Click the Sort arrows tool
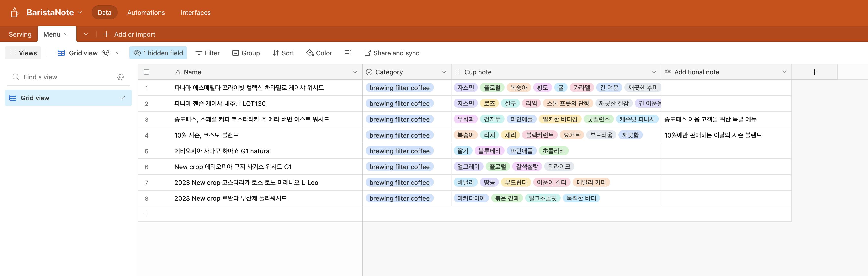Viewport: 868px width, 276px height. (x=283, y=53)
